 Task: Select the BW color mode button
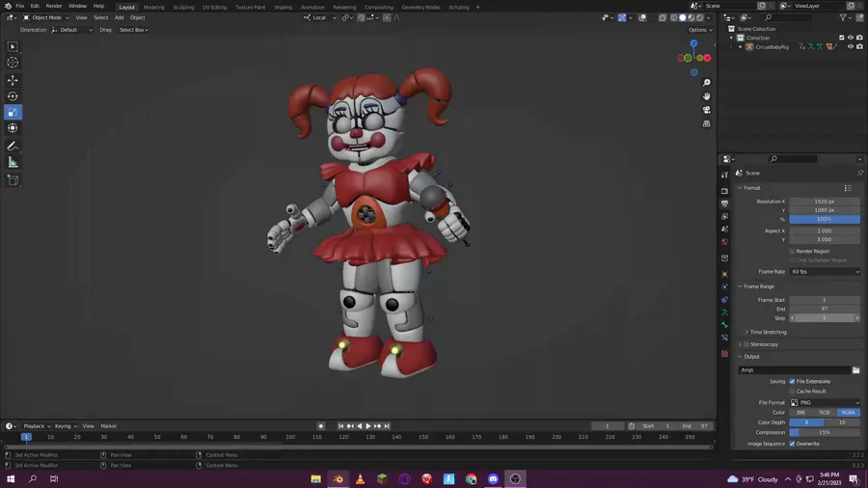pyautogui.click(x=801, y=412)
